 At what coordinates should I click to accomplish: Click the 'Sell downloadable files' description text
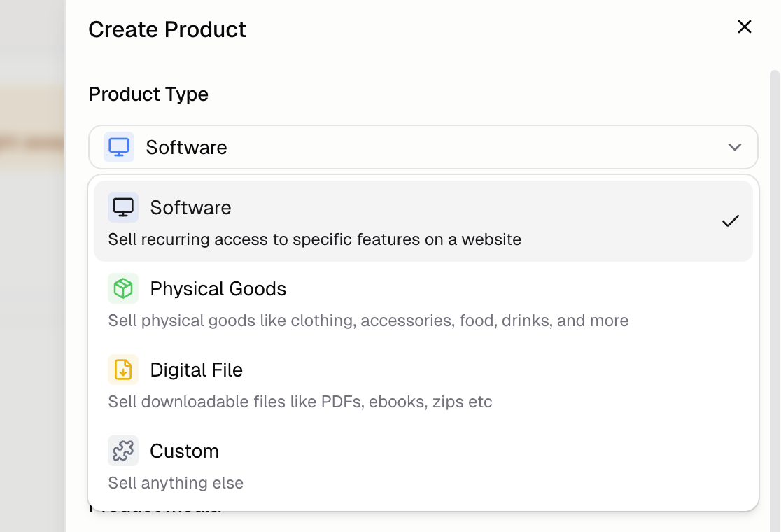tap(300, 402)
